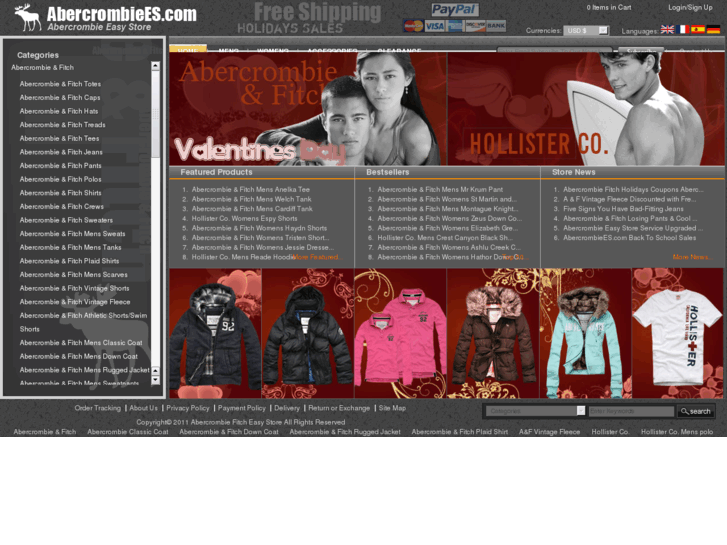Open the About Us footer link
Image resolution: width=727 pixels, height=545 pixels.
coord(143,408)
